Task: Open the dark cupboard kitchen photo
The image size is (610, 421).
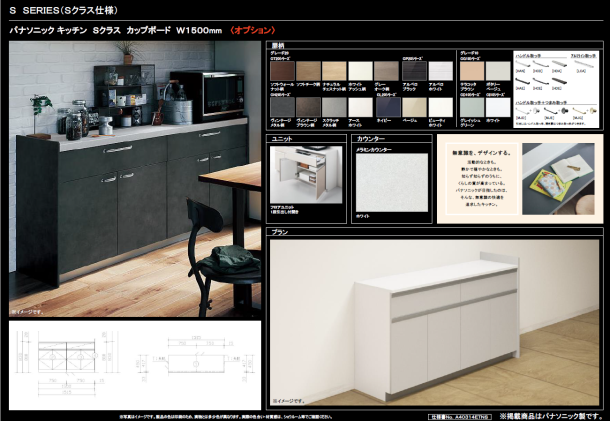Action: pyautogui.click(x=135, y=179)
